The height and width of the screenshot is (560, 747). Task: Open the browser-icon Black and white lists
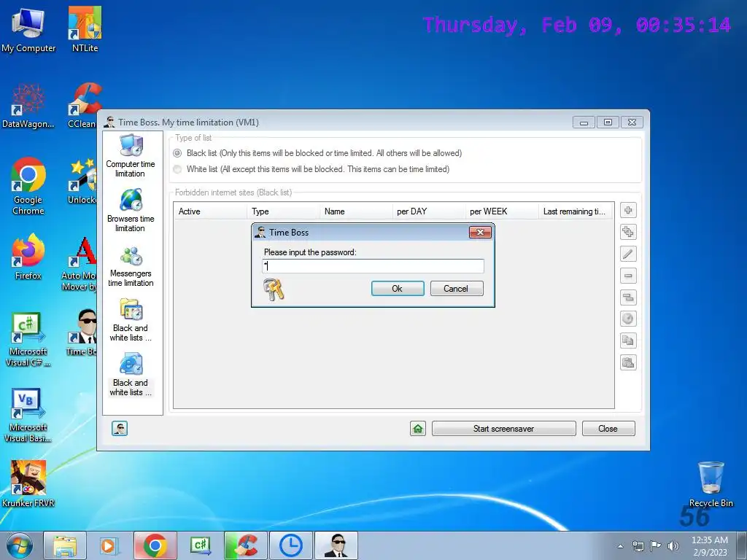pyautogui.click(x=131, y=375)
